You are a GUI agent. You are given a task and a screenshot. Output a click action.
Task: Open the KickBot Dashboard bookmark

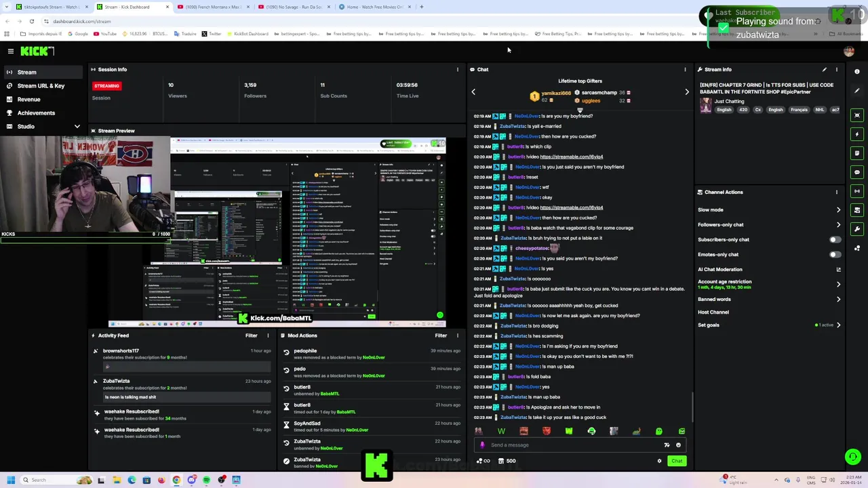[x=247, y=34]
